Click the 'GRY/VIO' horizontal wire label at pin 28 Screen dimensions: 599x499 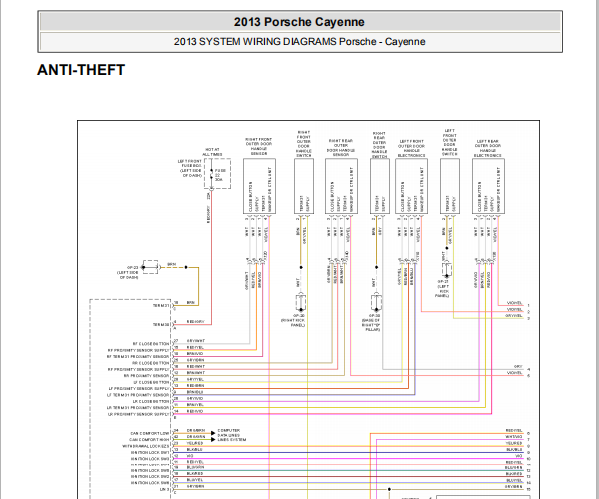click(195, 399)
